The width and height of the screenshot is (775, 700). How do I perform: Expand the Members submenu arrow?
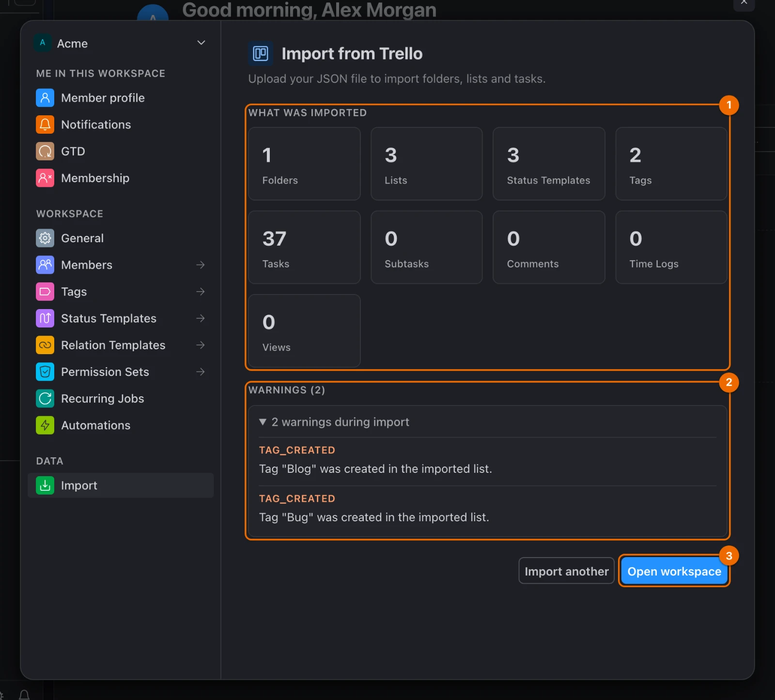[200, 264]
